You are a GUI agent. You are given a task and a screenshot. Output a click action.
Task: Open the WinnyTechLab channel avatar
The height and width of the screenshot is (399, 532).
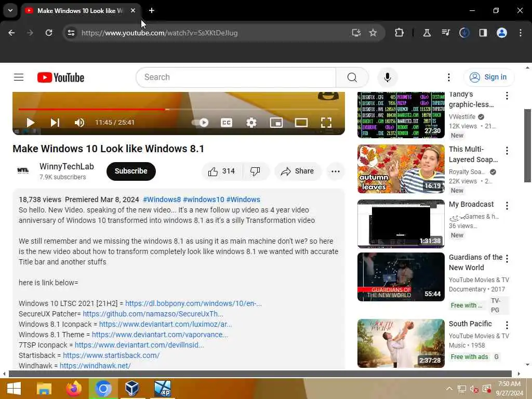pos(23,170)
